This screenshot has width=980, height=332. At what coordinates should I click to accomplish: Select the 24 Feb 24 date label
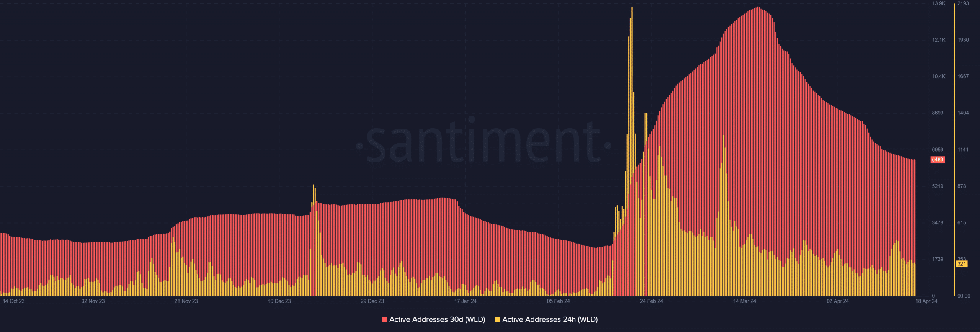[652, 301]
